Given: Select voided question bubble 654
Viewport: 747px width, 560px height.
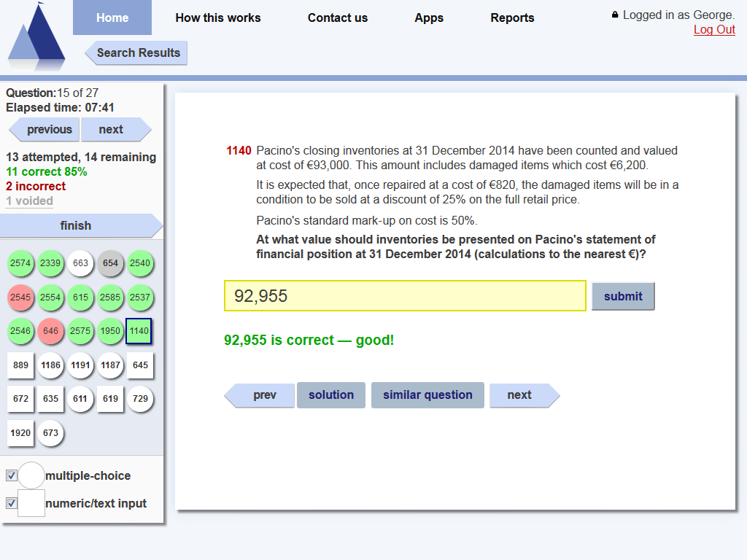Looking at the screenshot, I should pos(110,263).
